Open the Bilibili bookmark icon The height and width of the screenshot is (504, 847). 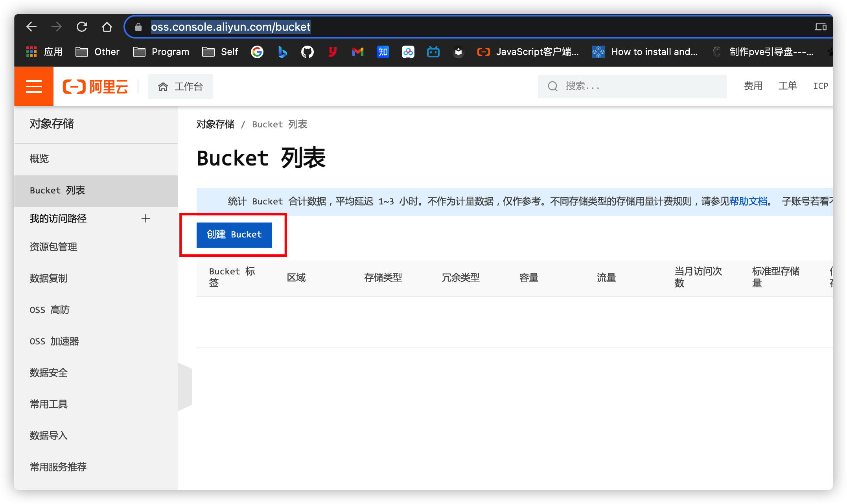coord(433,52)
